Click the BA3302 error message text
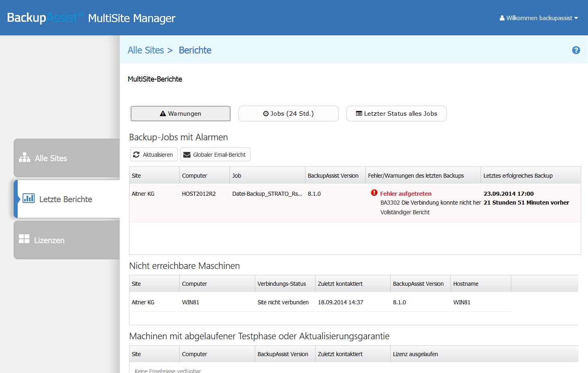The width and height of the screenshot is (588, 373). (x=430, y=203)
